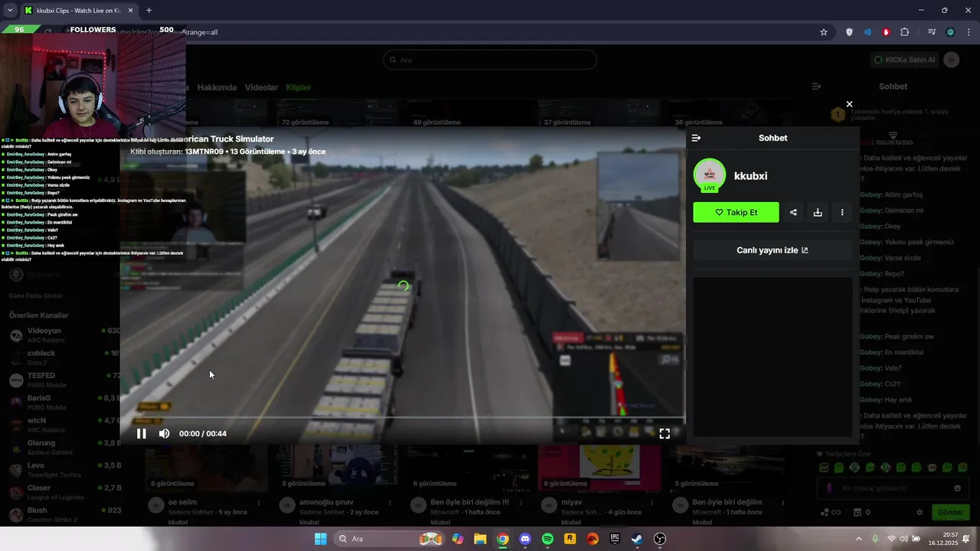Viewport: 980px width, 551px height.
Task: Open Closer recommended channel
Action: click(x=61, y=491)
